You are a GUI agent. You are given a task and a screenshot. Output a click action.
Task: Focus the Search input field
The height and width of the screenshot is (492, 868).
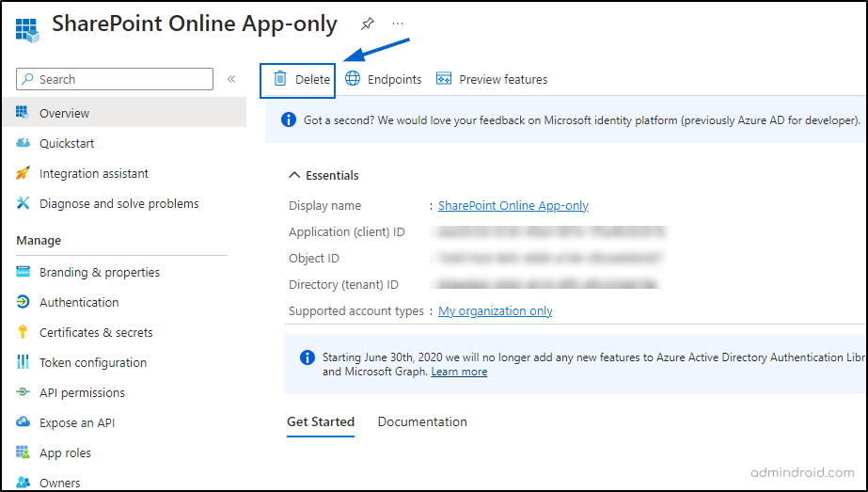tap(115, 79)
